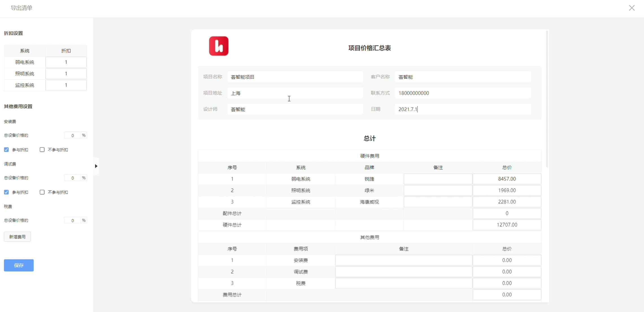Click the 备注 field for 监控系统 row
Screen dimensions: 644x312
438,202
